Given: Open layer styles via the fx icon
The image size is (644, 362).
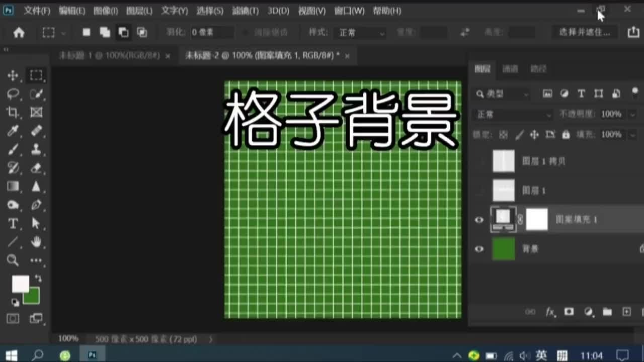Looking at the screenshot, I should pos(550,312).
